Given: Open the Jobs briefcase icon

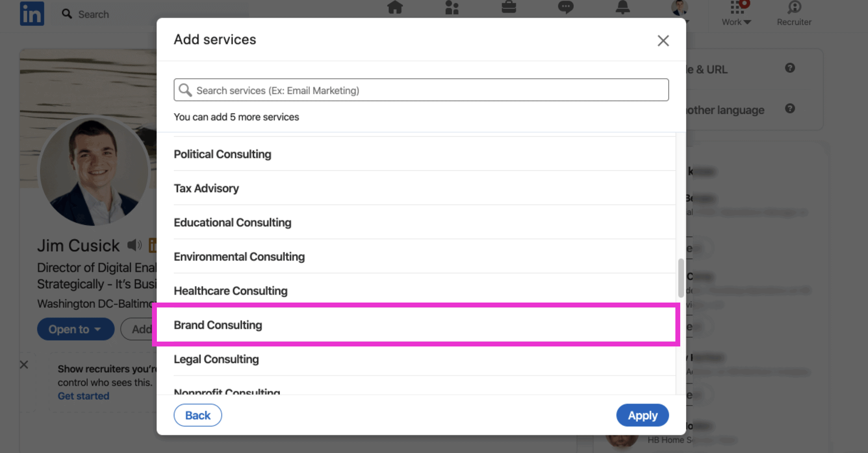Looking at the screenshot, I should pyautogui.click(x=509, y=7).
